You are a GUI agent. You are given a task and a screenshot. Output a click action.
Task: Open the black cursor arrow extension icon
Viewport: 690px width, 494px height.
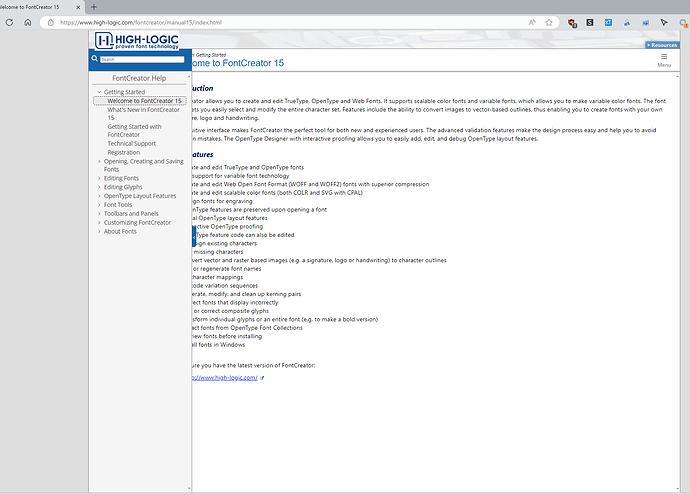(664, 22)
